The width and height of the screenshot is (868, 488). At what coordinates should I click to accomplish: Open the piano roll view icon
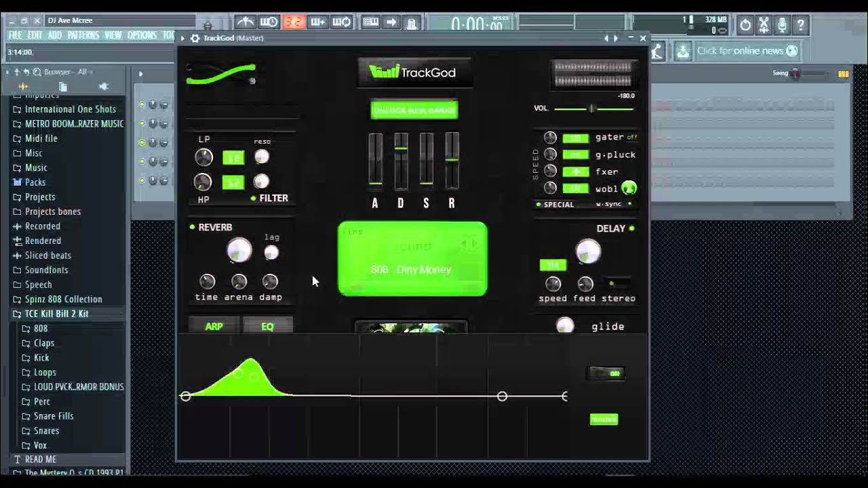(370, 22)
